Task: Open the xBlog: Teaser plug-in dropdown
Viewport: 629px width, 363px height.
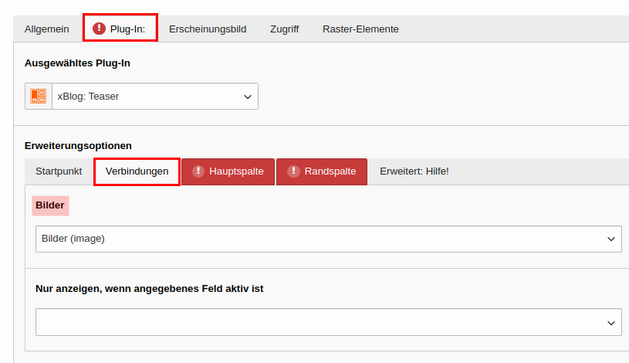Action: [x=155, y=96]
